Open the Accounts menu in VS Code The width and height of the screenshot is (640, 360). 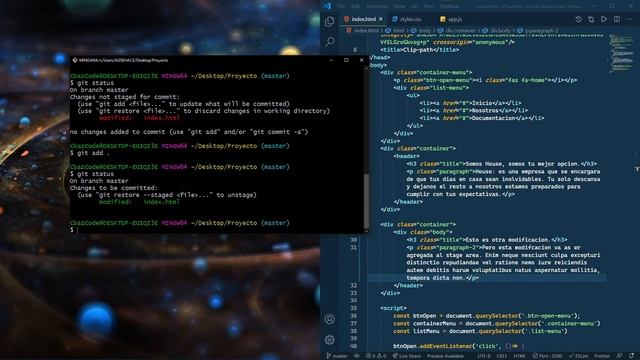point(330,319)
